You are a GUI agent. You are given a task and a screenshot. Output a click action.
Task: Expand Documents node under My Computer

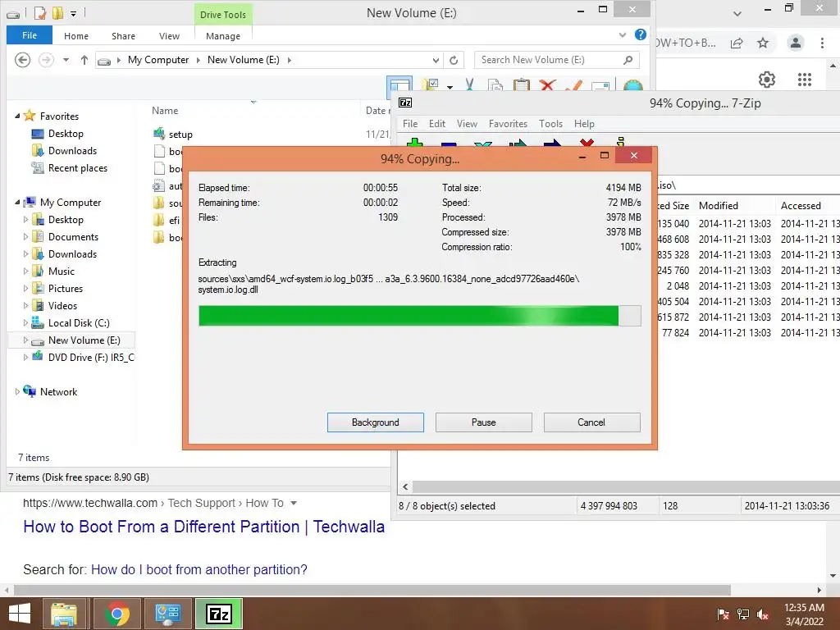coord(25,236)
